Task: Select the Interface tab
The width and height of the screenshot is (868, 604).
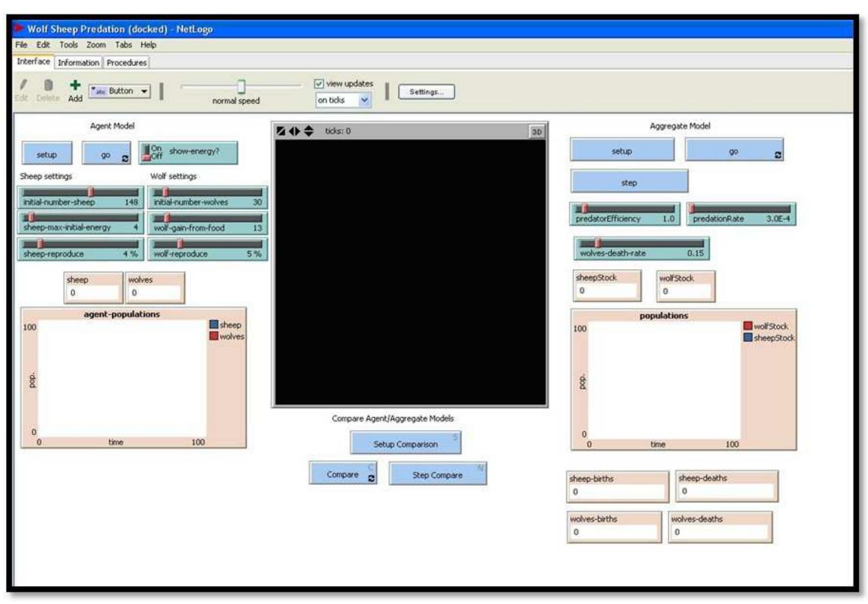Action: [x=34, y=62]
